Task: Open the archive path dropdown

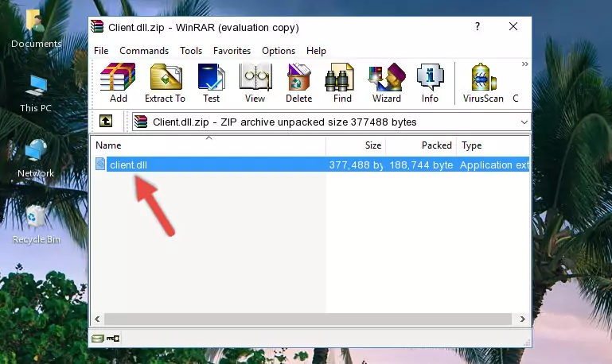Action: click(x=524, y=122)
